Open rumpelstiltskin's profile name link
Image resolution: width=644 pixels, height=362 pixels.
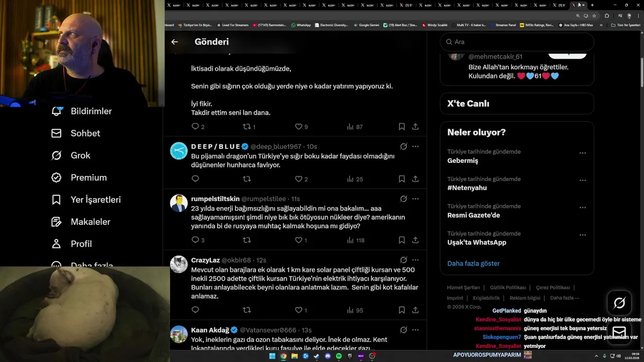coord(215,199)
